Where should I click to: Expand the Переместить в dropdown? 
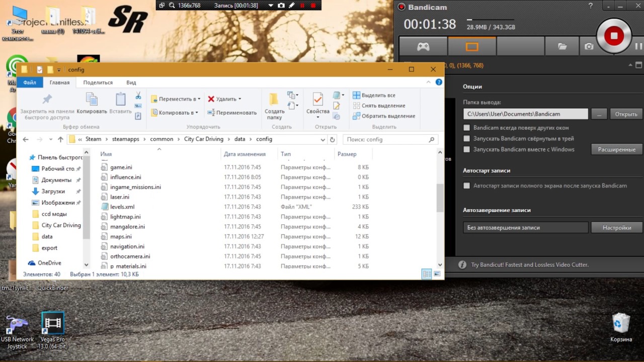pyautogui.click(x=199, y=99)
